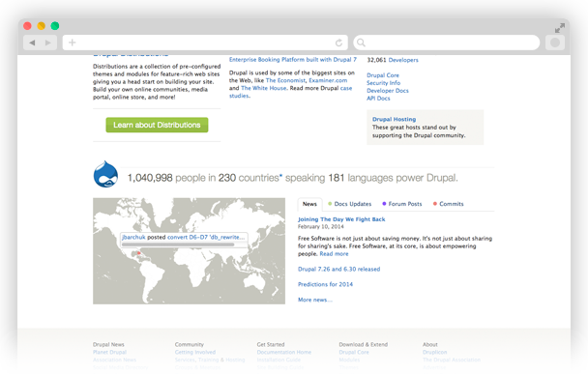Select the News tab
The width and height of the screenshot is (588, 374).
pyautogui.click(x=309, y=204)
